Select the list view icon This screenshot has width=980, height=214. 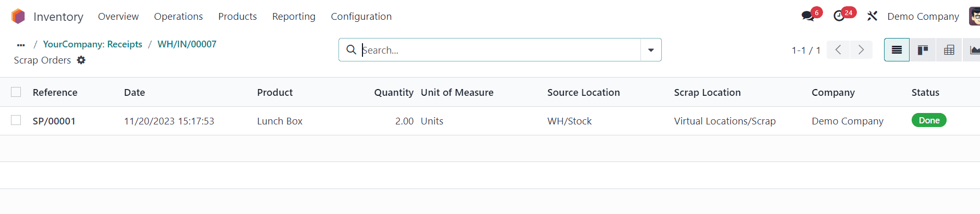(x=897, y=50)
